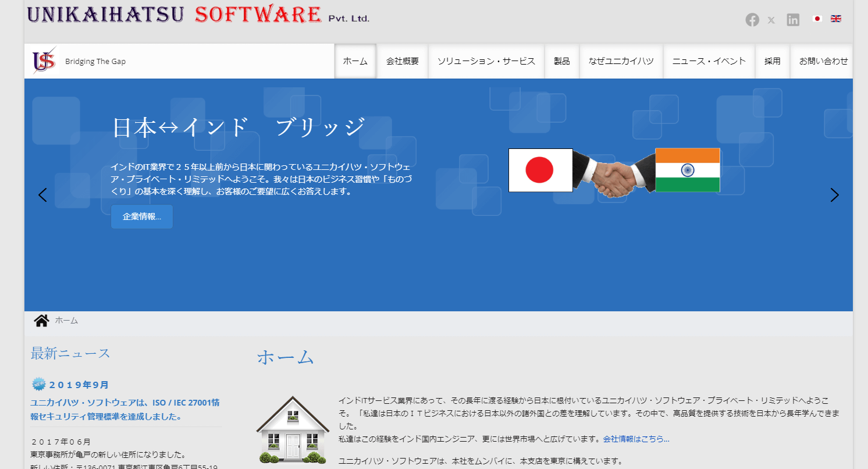Viewport: 868px width, 469px height.
Task: Open the なぜユニカイハツ menu item
Action: pyautogui.click(x=621, y=61)
